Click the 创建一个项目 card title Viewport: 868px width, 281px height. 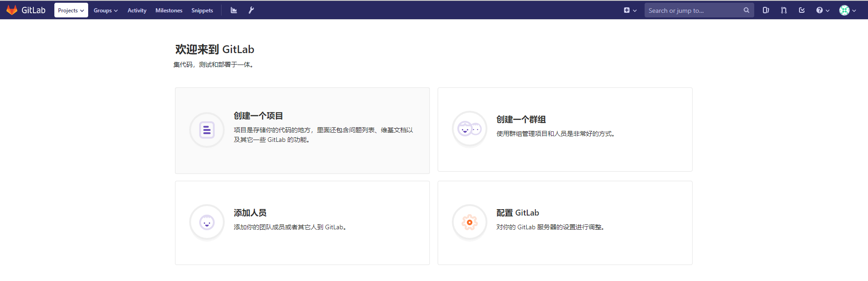coord(258,116)
